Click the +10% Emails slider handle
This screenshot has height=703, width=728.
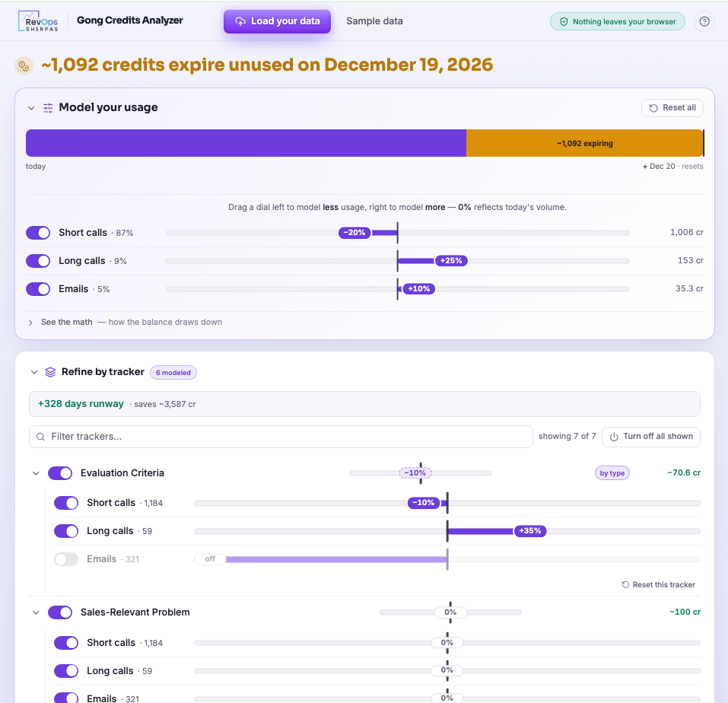tap(419, 289)
